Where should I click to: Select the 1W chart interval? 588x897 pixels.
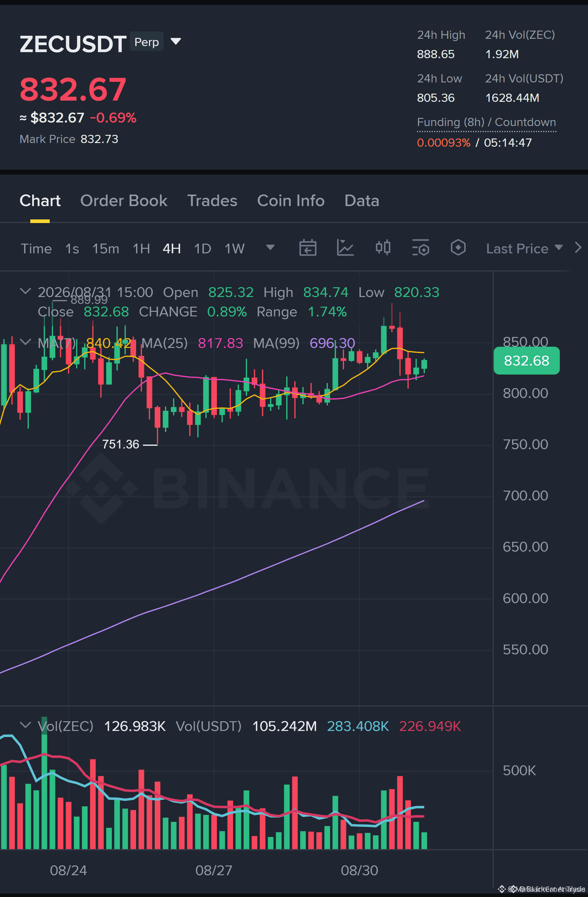pyautogui.click(x=235, y=249)
